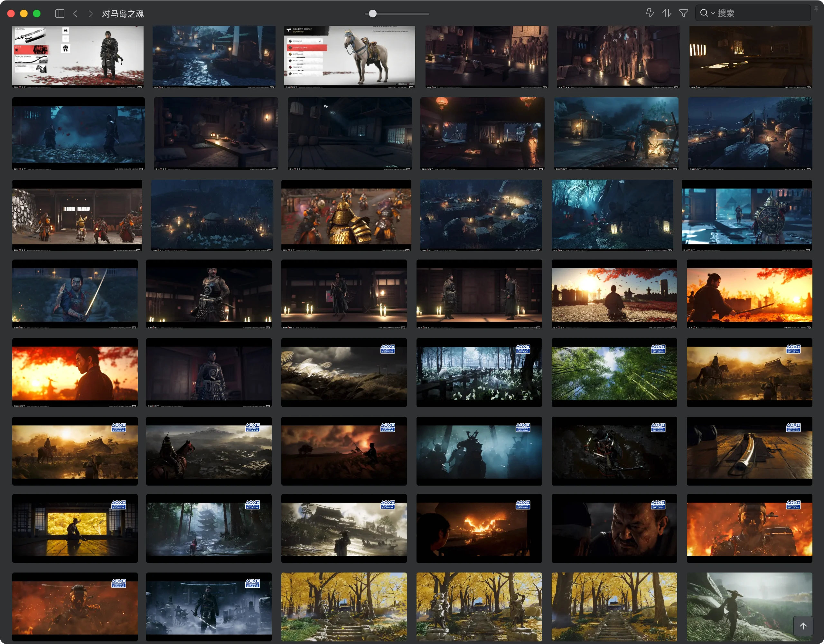This screenshot has height=644, width=824.
Task: Open the pagoda in foggy forest image
Action: (x=209, y=528)
